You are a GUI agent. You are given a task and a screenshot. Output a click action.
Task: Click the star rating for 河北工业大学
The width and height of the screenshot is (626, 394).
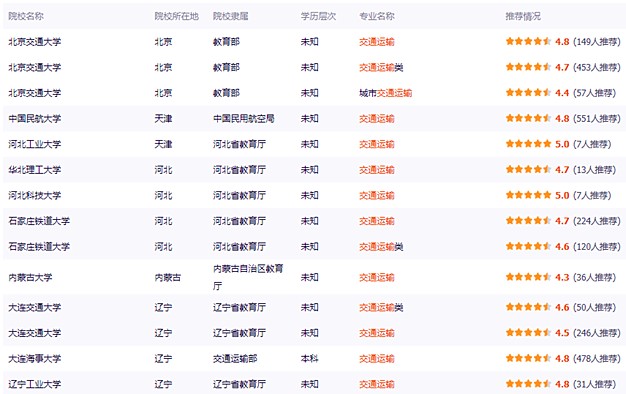528,144
